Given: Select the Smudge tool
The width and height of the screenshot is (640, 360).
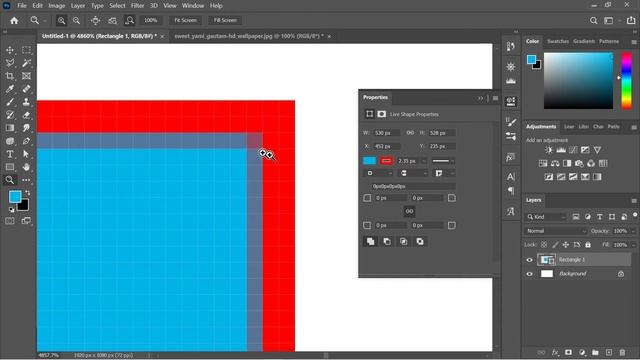Looking at the screenshot, I should tap(26, 128).
